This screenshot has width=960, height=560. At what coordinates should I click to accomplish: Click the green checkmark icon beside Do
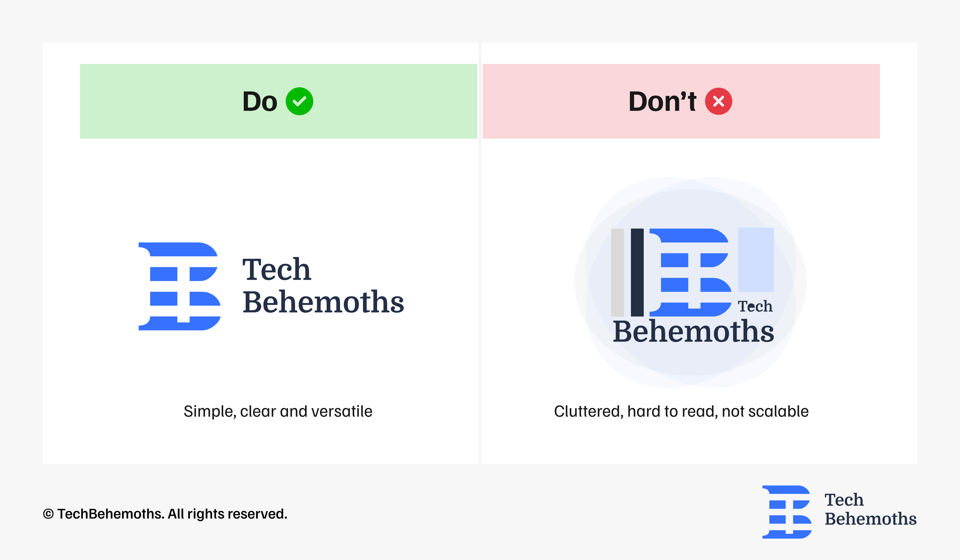[299, 101]
